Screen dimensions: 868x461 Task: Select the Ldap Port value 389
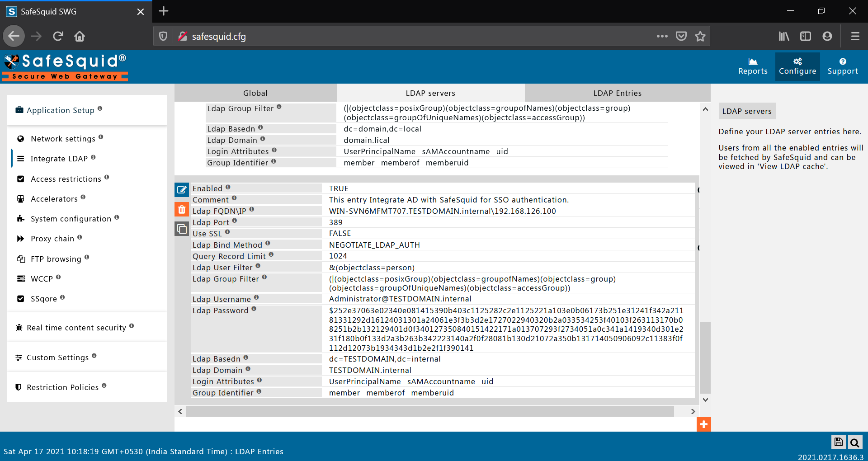[x=336, y=222]
